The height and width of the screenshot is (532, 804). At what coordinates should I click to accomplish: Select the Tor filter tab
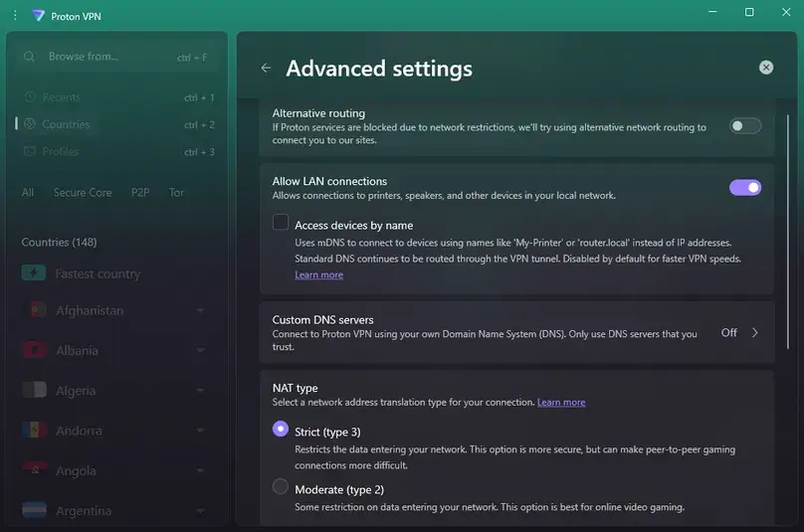pyautogui.click(x=176, y=192)
